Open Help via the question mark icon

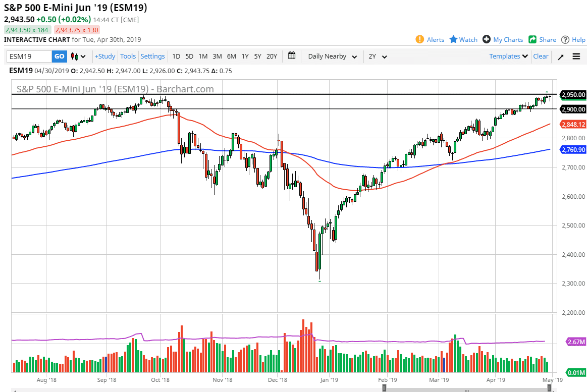[x=565, y=39]
